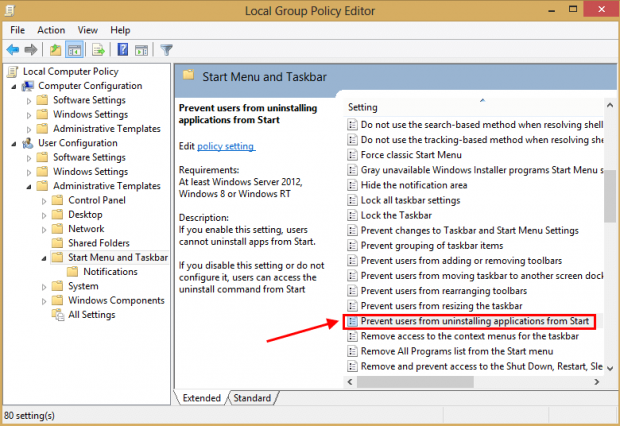620x426 pixels.
Task: Click the Local Group Policy Editor title icon
Action: [10, 10]
